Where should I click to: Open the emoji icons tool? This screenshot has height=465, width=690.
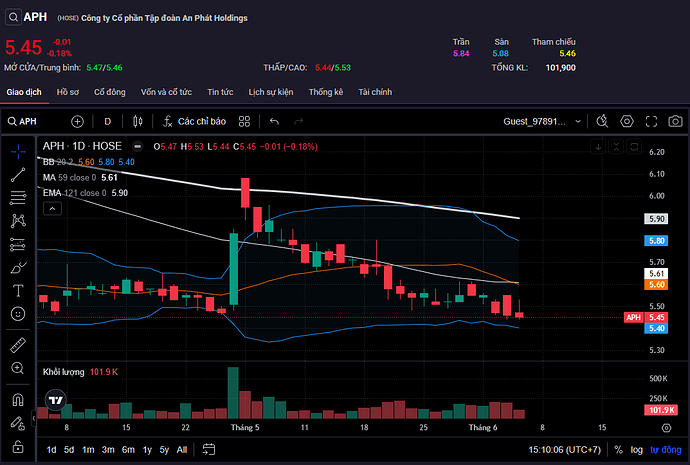click(18, 314)
